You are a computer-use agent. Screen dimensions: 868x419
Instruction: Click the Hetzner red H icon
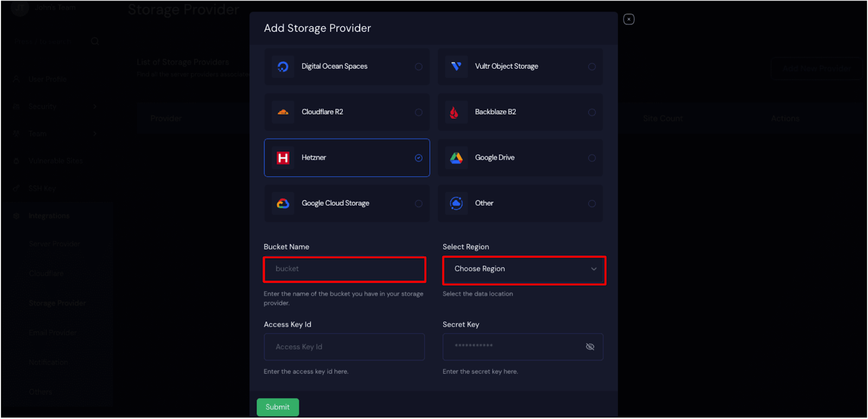pos(283,158)
